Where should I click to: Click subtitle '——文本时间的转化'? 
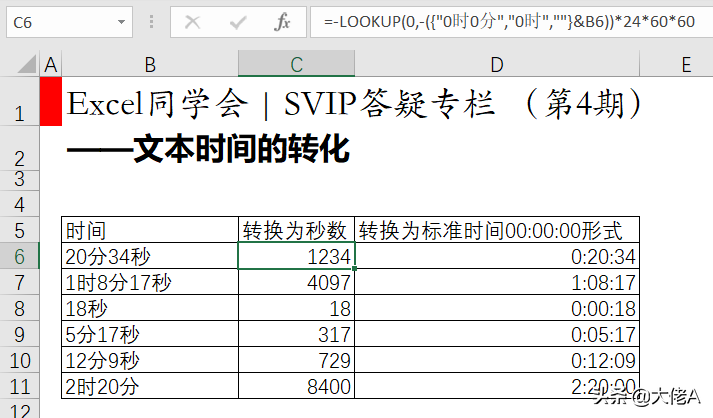pos(208,149)
